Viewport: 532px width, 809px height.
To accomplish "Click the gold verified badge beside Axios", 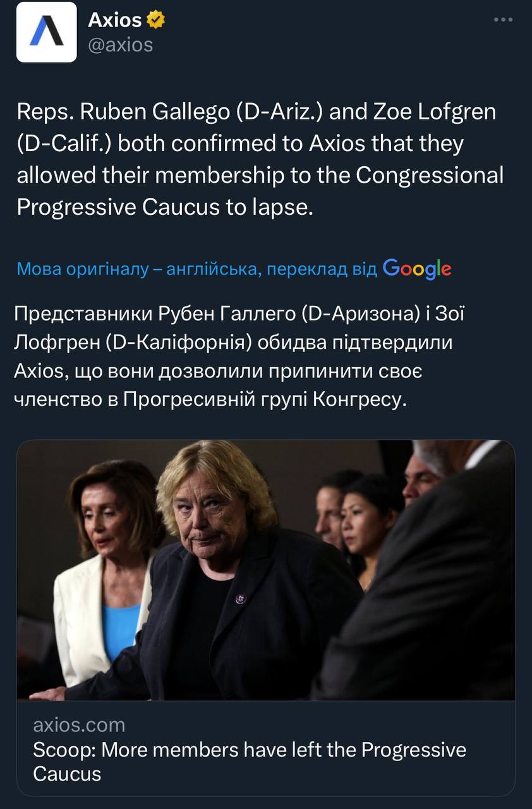I will point(156,21).
